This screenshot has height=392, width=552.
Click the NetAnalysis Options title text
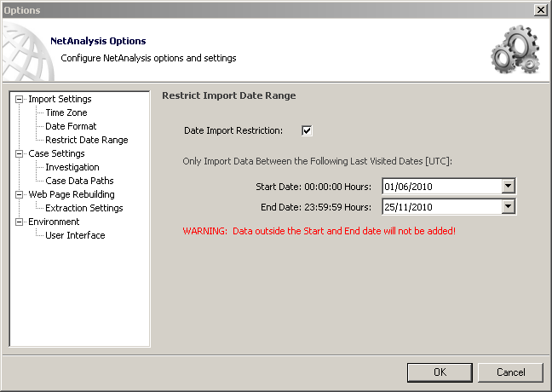(98, 41)
